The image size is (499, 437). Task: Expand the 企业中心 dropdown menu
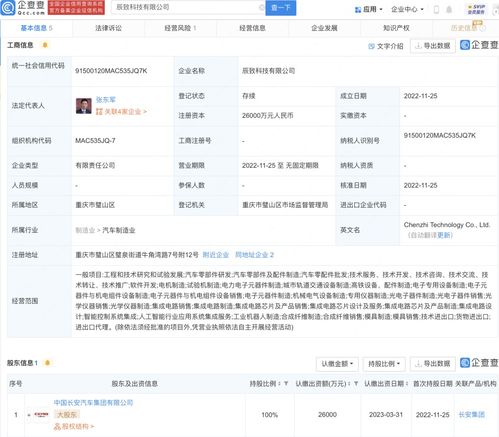click(407, 9)
